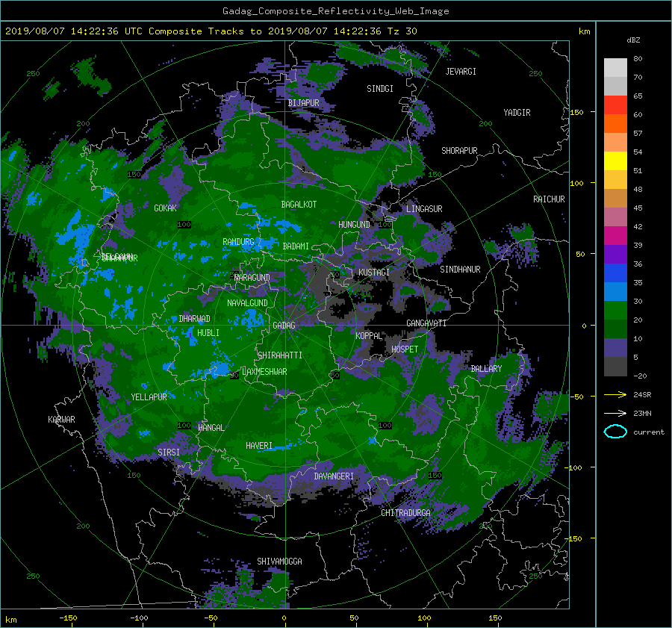672x628 pixels.
Task: Click the Tz 30 threshold value
Action: pyautogui.click(x=402, y=31)
